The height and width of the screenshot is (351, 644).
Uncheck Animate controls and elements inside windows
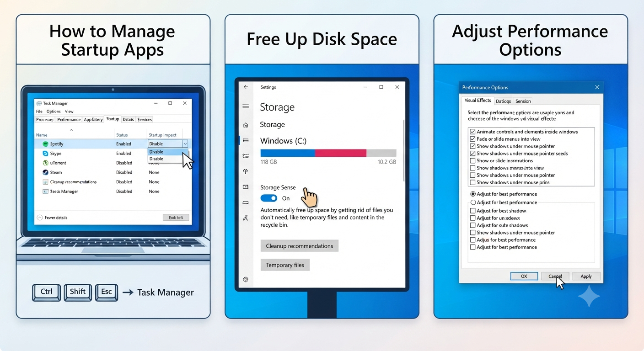(x=472, y=132)
